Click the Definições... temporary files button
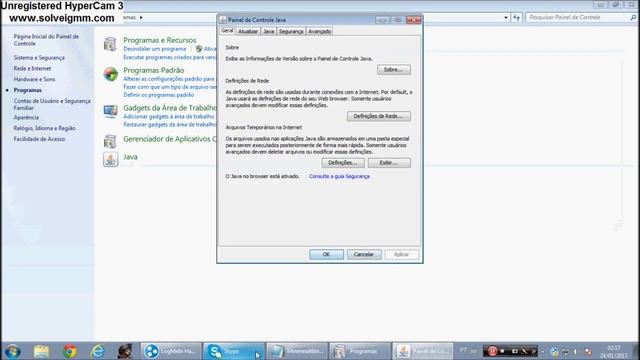Image resolution: width=640 pixels, height=360 pixels. [x=343, y=163]
